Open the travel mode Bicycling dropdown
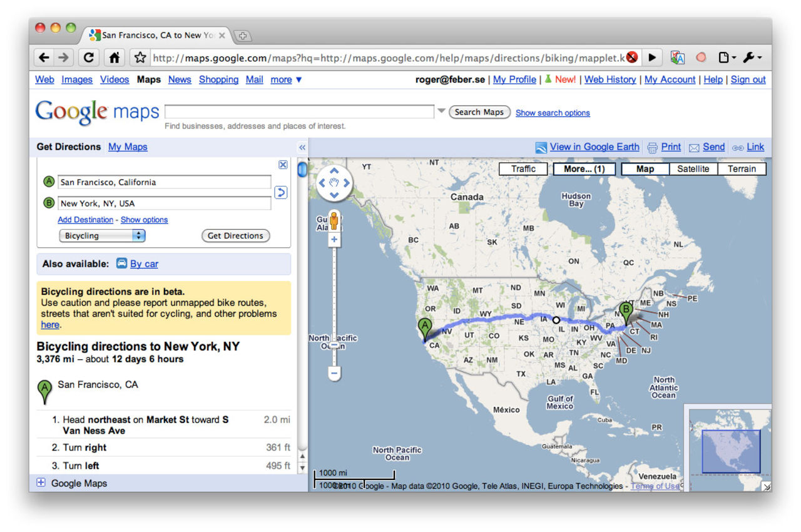This screenshot has width=801, height=532. click(102, 236)
